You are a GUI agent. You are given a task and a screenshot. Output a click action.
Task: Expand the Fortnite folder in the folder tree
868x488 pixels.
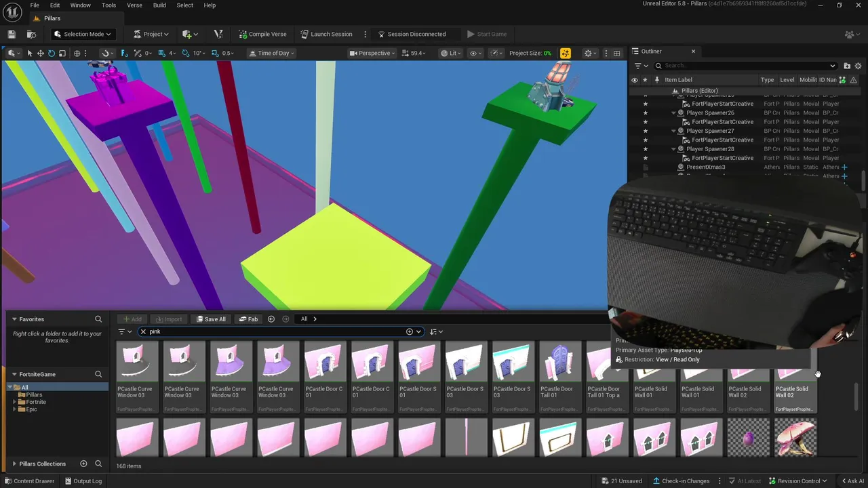click(x=14, y=402)
